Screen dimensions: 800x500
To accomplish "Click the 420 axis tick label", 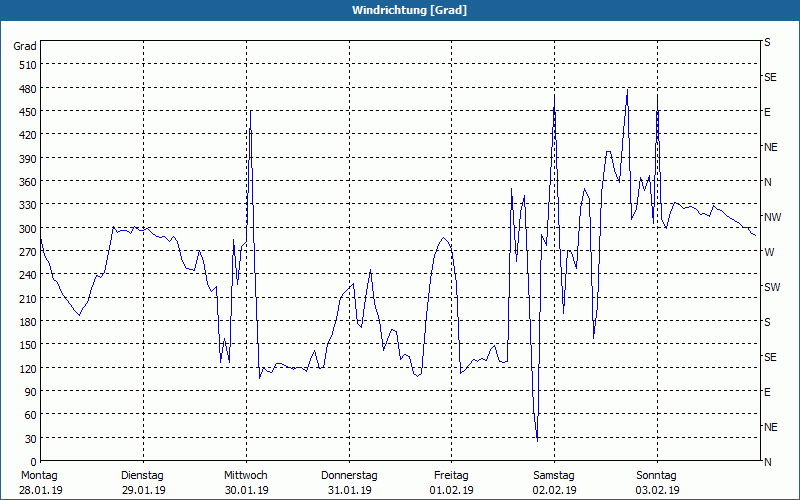I will pos(28,135).
